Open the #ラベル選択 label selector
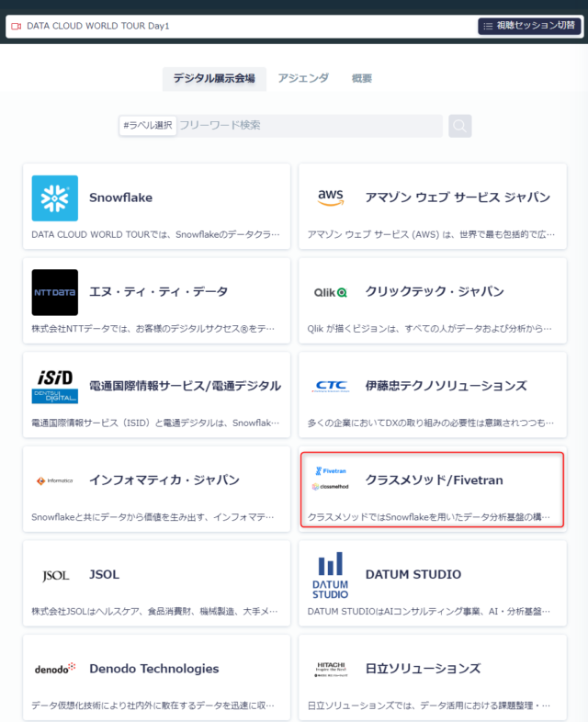Viewport: 588px width, 722px height. [148, 125]
